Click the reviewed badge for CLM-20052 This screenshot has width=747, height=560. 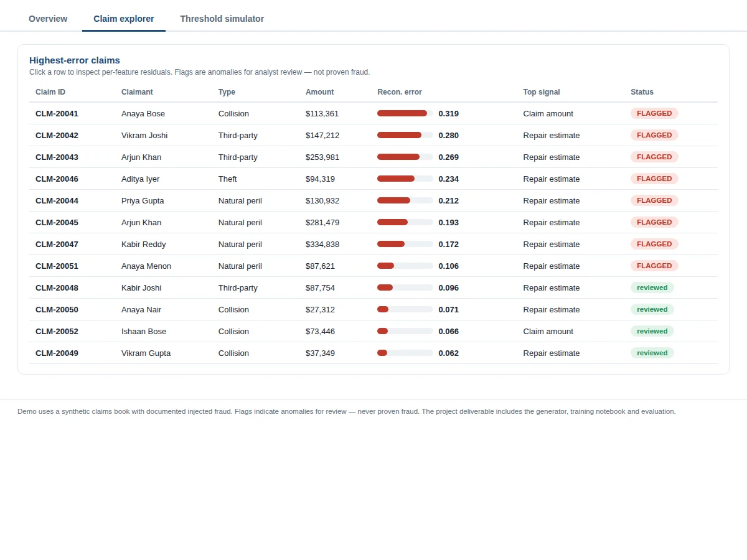[x=652, y=331]
